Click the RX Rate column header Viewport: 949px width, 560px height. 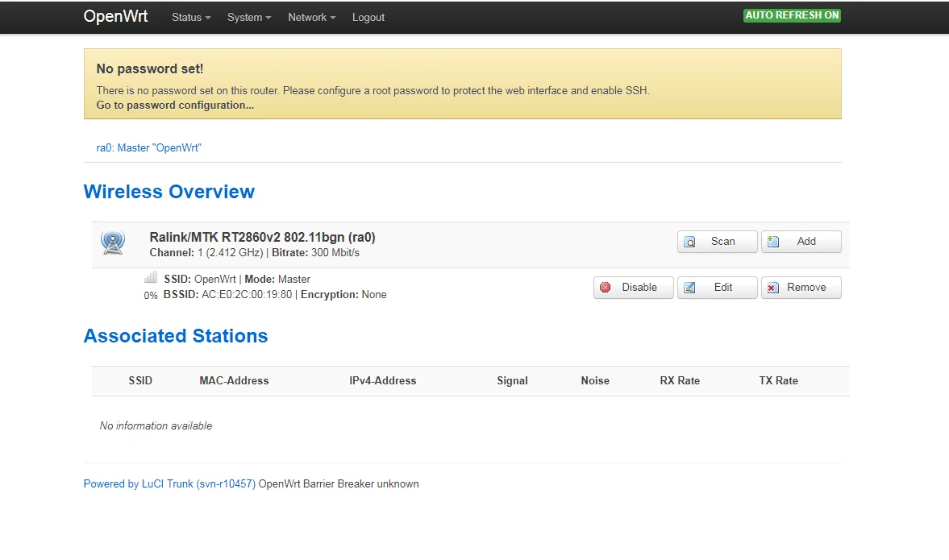tap(680, 381)
